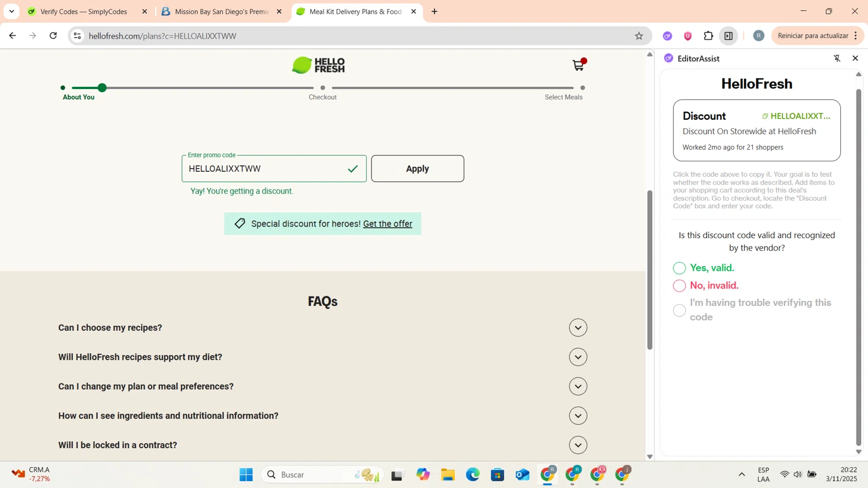View site information icon in the address bar
868x488 pixels.
tap(77, 36)
